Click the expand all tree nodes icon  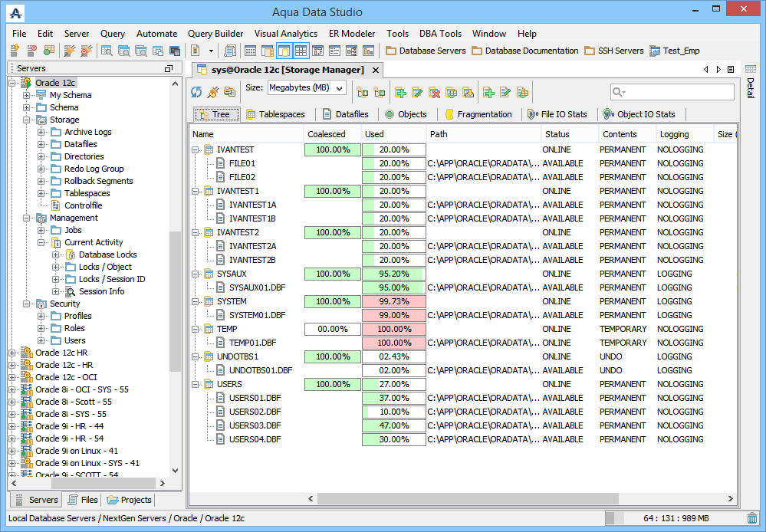point(362,92)
